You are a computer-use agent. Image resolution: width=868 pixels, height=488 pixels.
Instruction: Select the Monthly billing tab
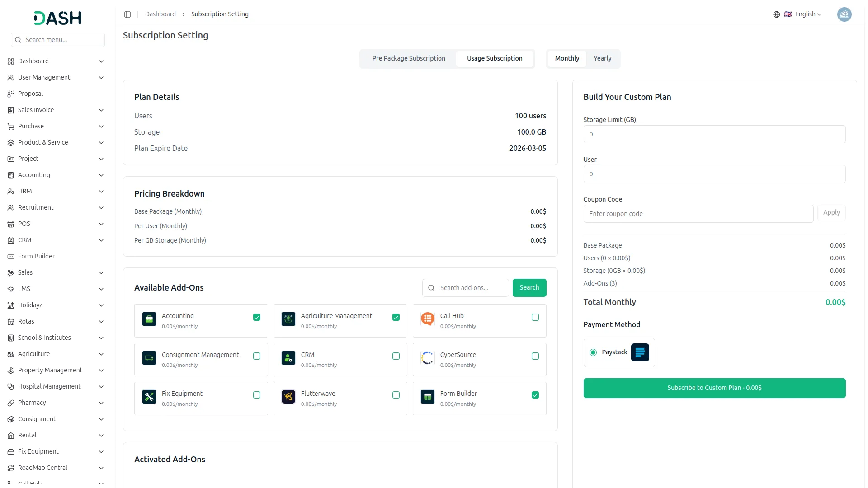[567, 59]
